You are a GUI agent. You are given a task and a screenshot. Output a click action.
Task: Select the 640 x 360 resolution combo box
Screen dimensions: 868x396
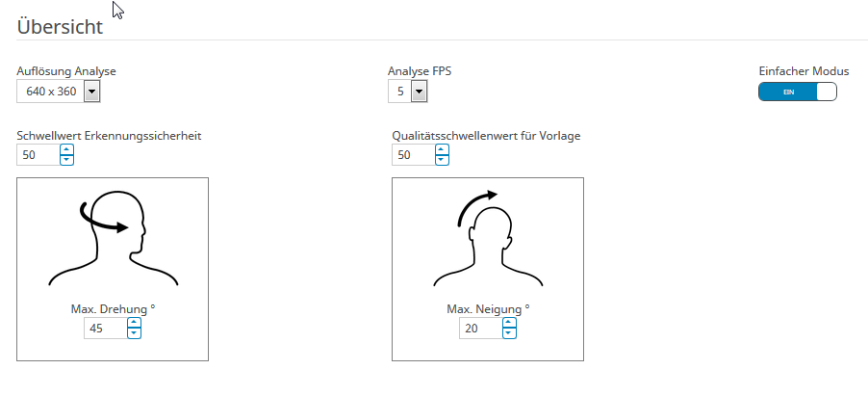[59, 92]
